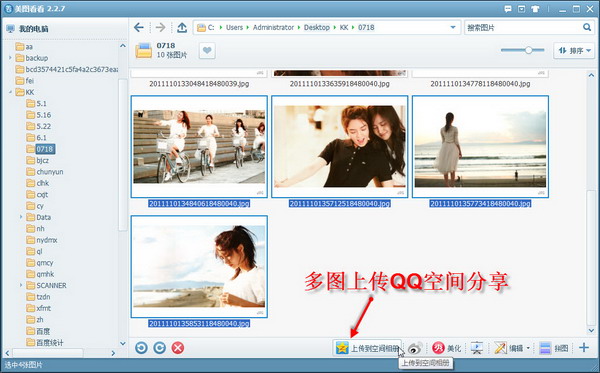Open the feedback message icon in title bar
Screen dimensions: 600x373
[508, 9]
